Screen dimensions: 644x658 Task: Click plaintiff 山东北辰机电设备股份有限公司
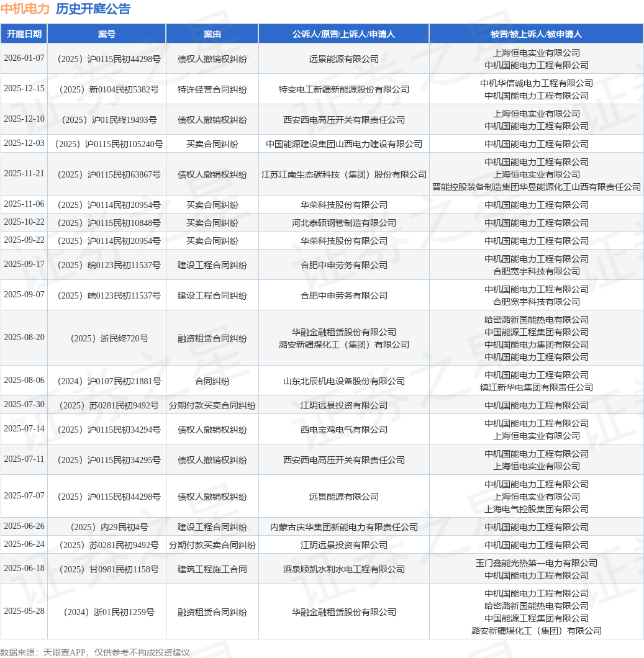(x=344, y=382)
